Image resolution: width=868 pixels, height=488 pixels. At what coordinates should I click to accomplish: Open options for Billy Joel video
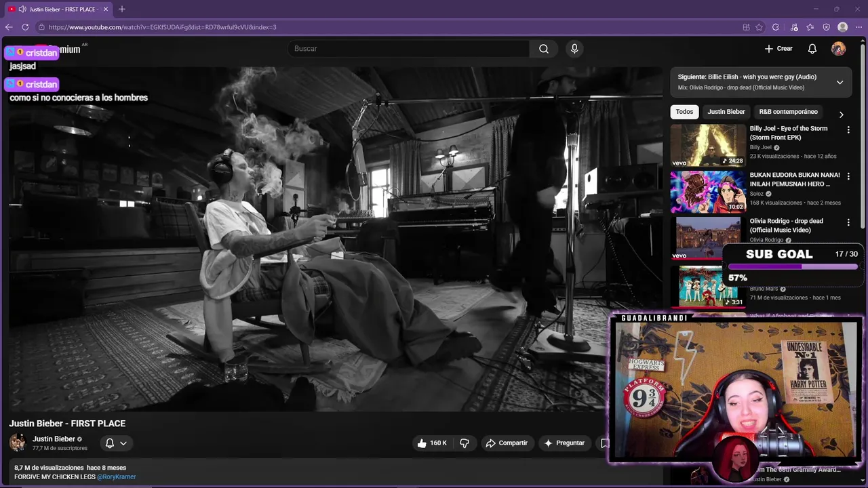pos(848,129)
